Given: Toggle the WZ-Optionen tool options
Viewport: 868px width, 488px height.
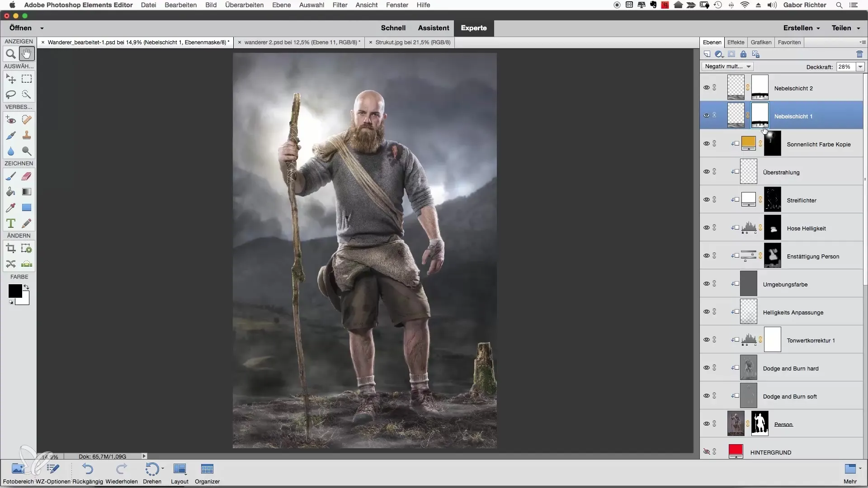Looking at the screenshot, I should point(53,473).
